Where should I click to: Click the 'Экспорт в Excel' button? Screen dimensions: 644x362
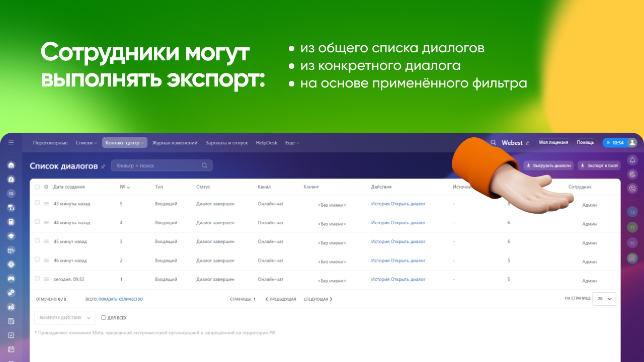[599, 165]
